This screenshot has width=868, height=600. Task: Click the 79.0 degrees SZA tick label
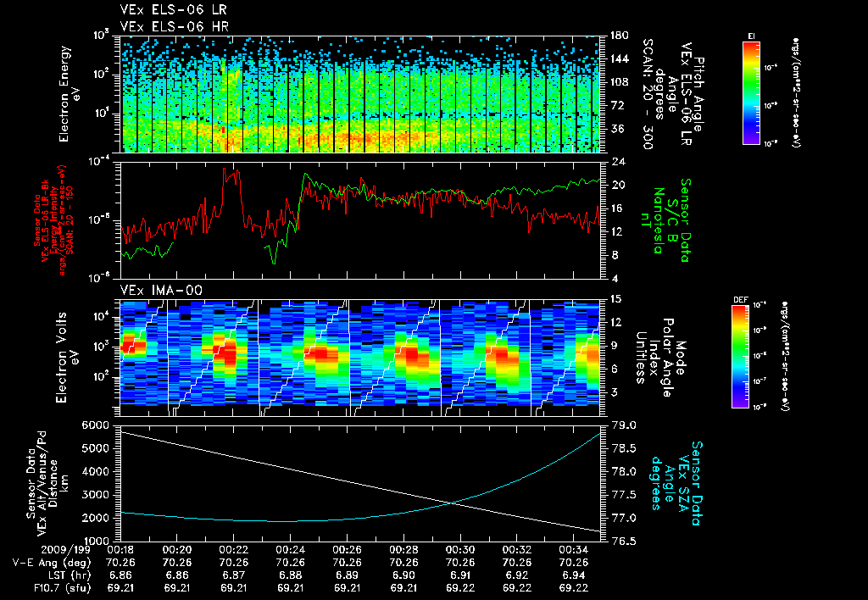click(x=624, y=425)
